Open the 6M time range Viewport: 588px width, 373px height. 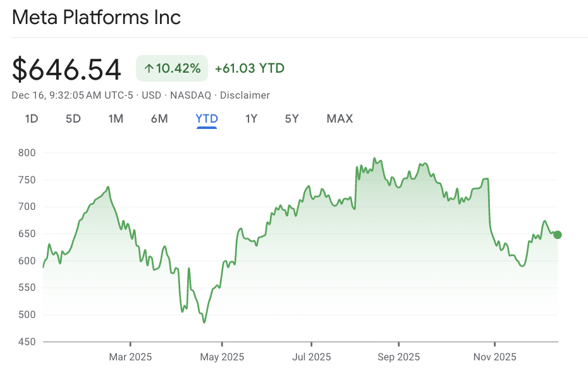(x=159, y=118)
